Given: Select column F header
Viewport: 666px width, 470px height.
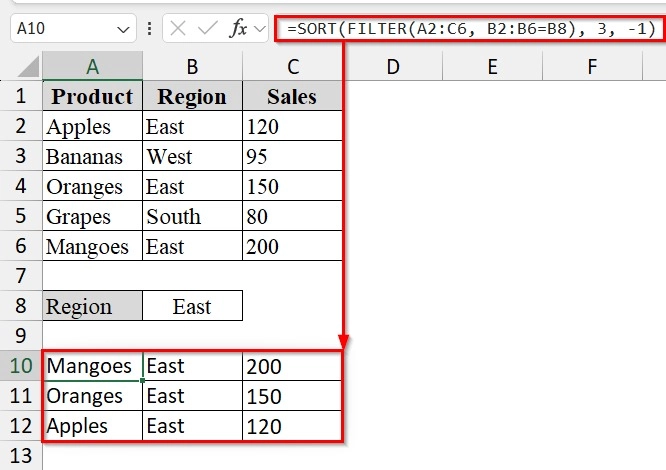Looking at the screenshot, I should [x=592, y=67].
